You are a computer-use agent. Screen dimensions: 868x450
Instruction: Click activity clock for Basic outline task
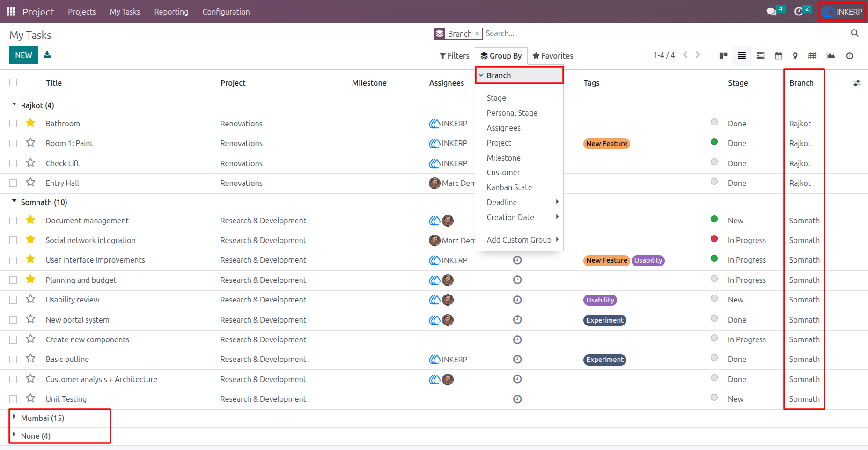pos(517,359)
